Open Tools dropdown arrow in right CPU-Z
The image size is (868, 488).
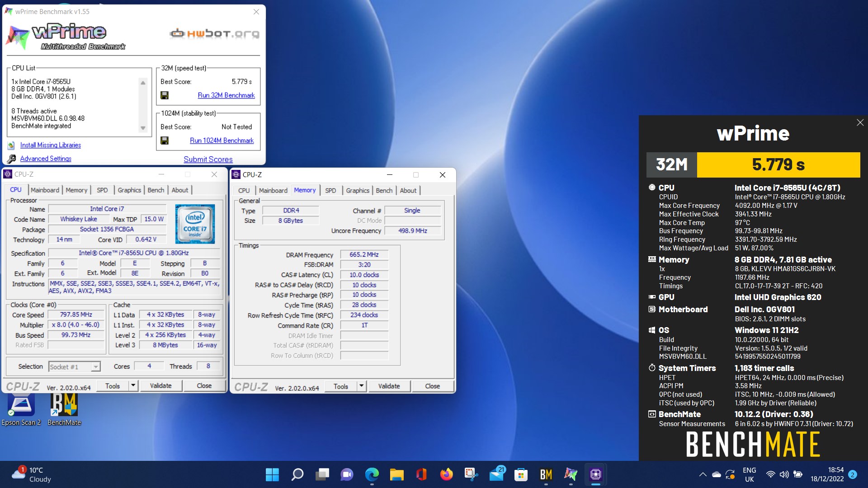point(362,386)
